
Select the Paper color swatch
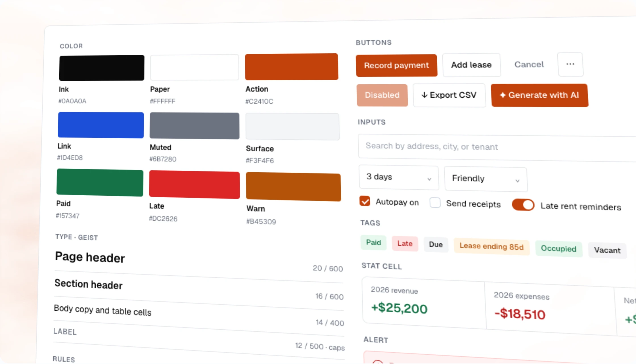click(194, 67)
